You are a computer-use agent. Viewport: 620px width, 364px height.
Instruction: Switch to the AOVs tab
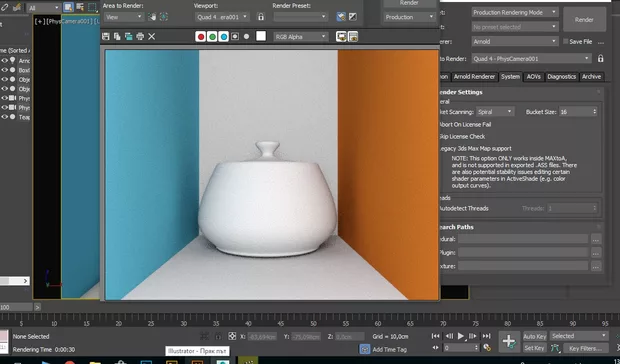click(533, 77)
